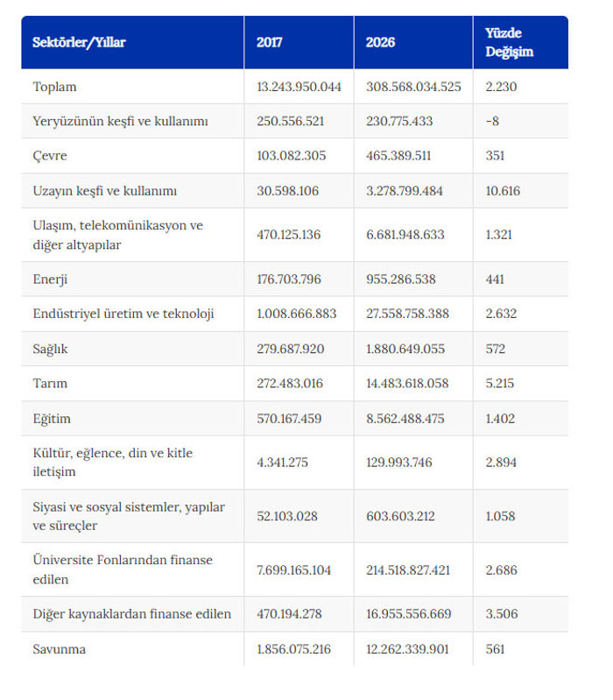
Task: Select the 2017 column header
Action: click(269, 42)
